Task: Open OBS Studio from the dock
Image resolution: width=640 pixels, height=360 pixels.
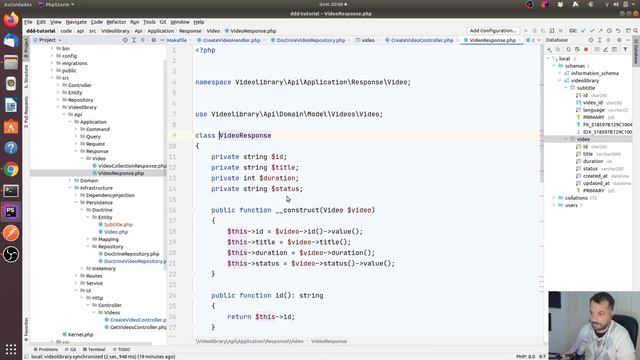Action: tap(11, 254)
